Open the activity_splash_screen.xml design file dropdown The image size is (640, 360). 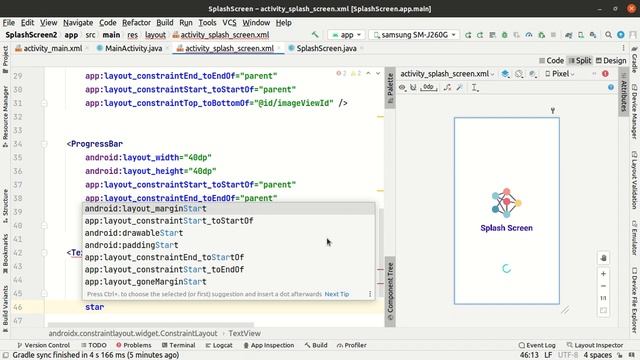pos(447,74)
